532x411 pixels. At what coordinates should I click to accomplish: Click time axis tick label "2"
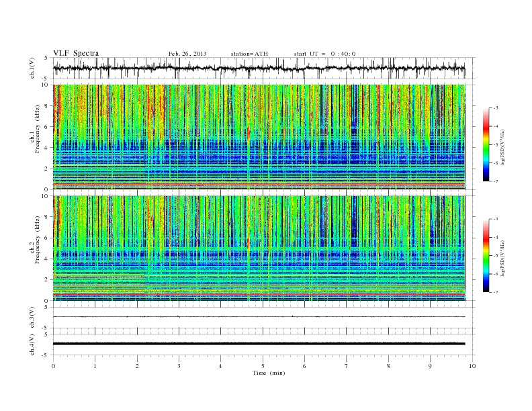pos(137,366)
